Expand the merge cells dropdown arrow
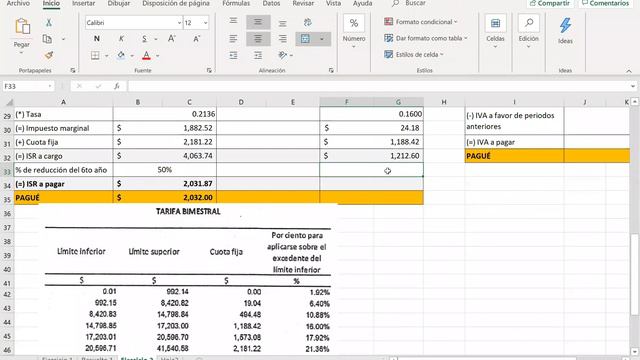Viewport: 640px width, 360px height. (322, 39)
